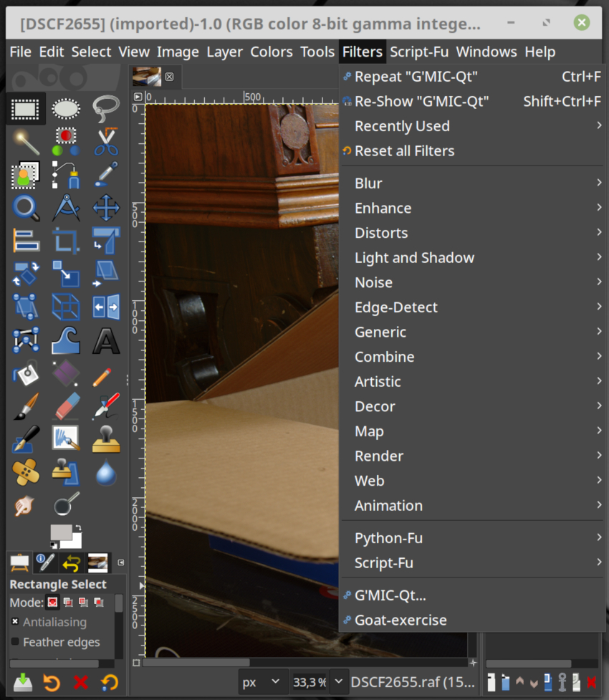Select the Text tool

(x=106, y=340)
